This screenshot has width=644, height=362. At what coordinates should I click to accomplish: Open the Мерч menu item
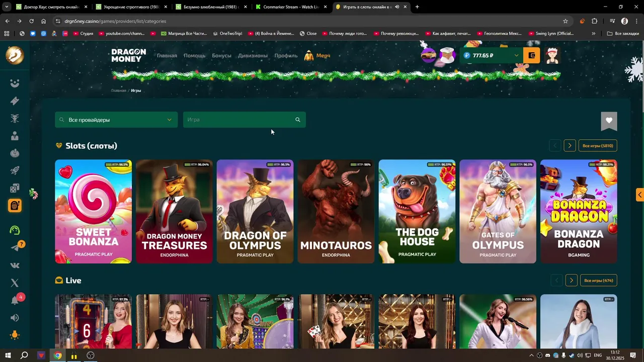click(317, 55)
